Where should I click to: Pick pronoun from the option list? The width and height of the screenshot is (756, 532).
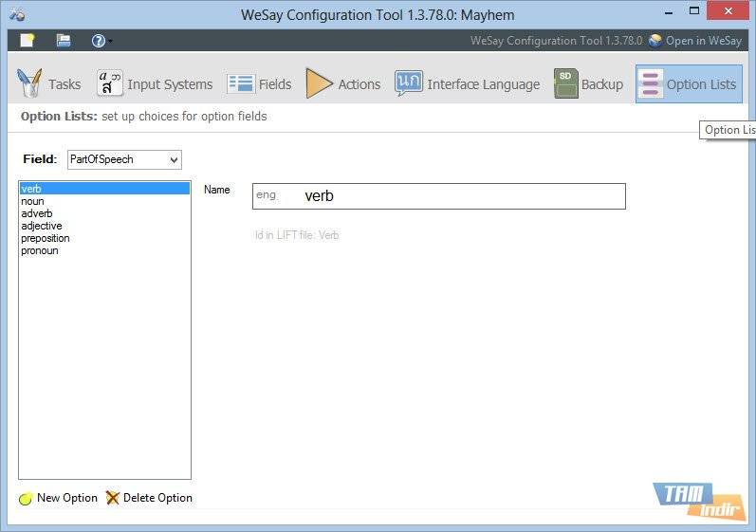40,250
